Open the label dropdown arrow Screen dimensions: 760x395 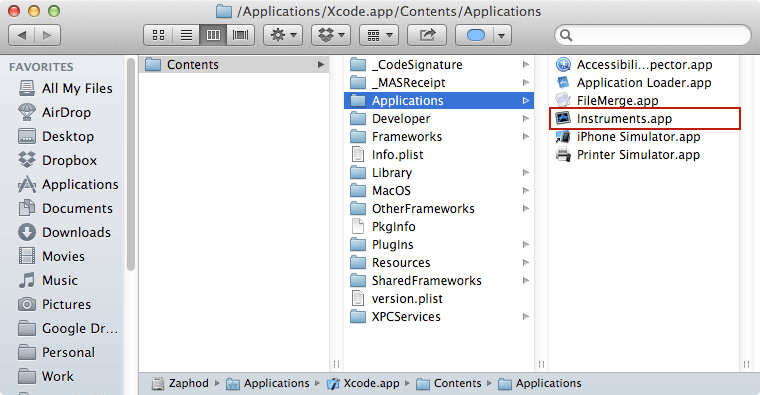click(x=502, y=35)
